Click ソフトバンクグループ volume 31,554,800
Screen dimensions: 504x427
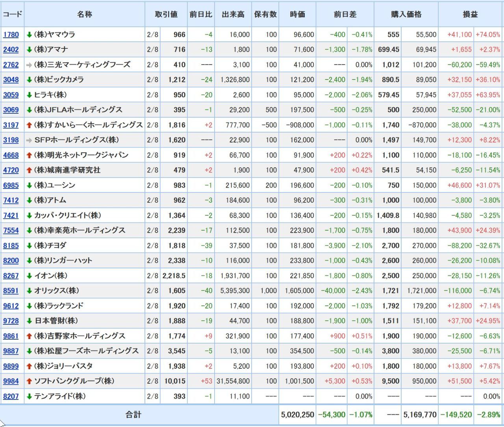pos(233,381)
